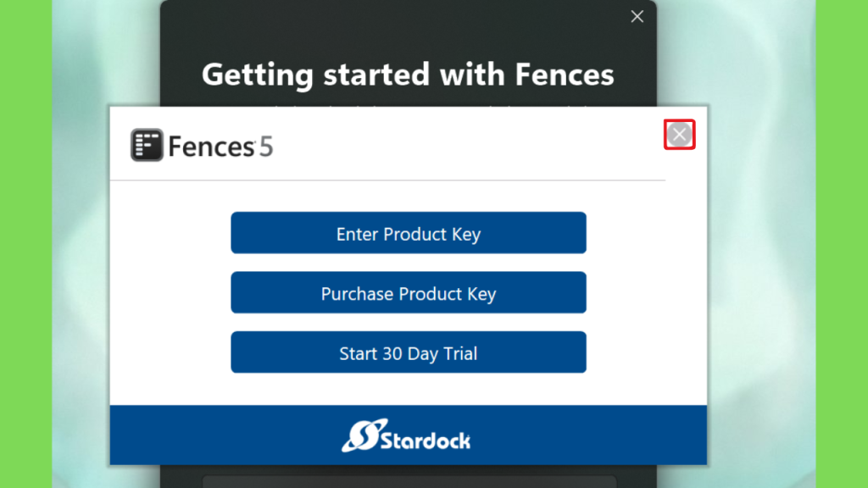This screenshot has width=868, height=488.
Task: Click the teal wallpaper right of the dialog
Action: pos(761,277)
